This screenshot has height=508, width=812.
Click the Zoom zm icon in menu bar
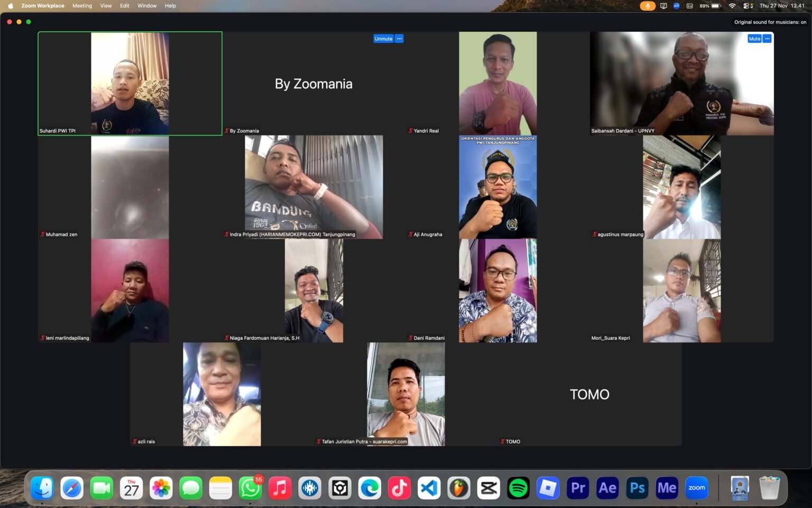676,6
